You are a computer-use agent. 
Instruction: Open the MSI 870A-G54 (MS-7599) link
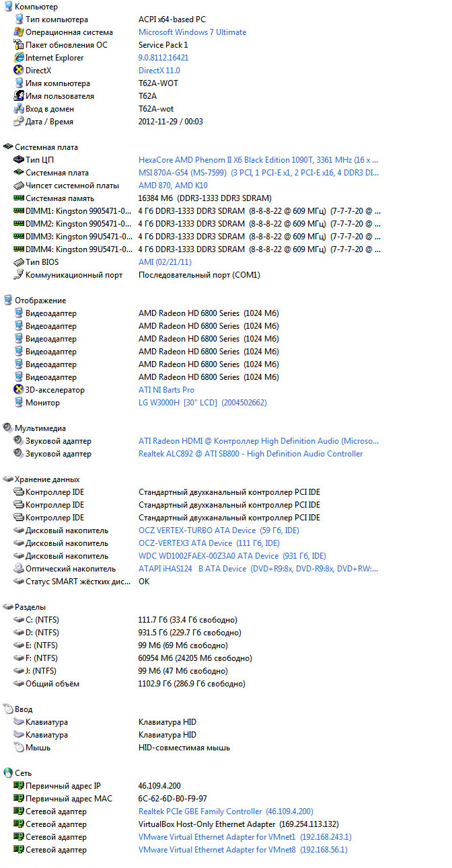(258, 173)
